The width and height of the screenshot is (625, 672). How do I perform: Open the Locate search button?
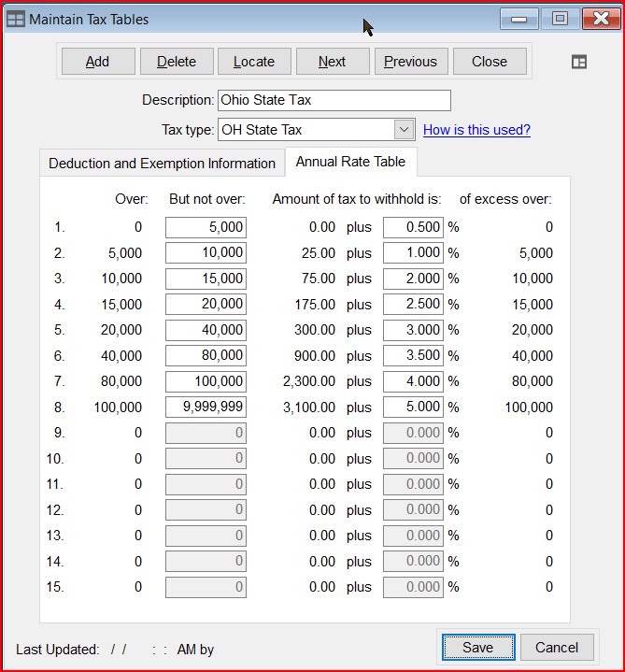[x=254, y=62]
